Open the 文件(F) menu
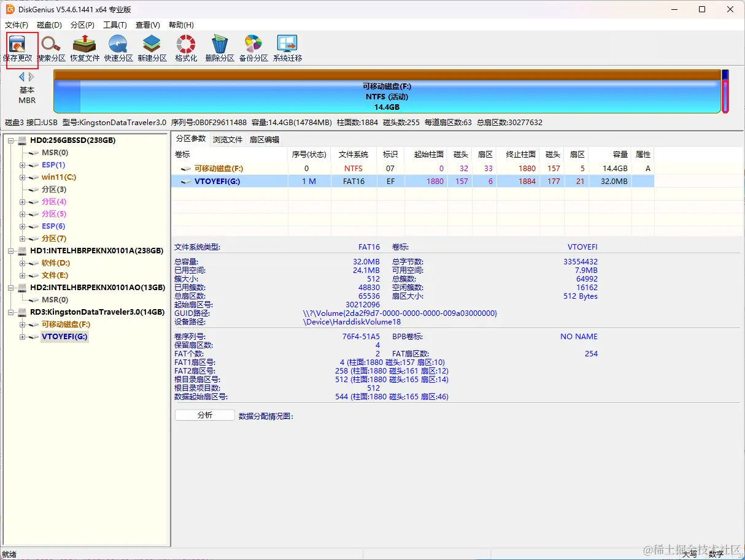This screenshot has width=745, height=560. coord(17,25)
